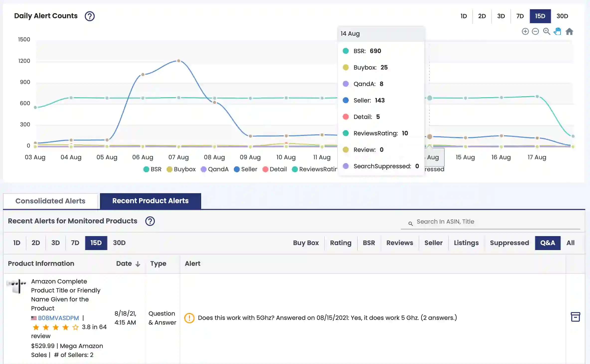The width and height of the screenshot is (590, 364).
Task: Select the chart panning hand tool
Action: (558, 31)
